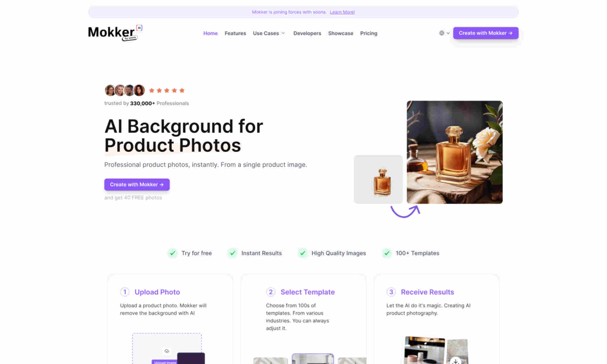The height and width of the screenshot is (364, 607).
Task: Toggle the Instant Results checkmark
Action: click(232, 253)
